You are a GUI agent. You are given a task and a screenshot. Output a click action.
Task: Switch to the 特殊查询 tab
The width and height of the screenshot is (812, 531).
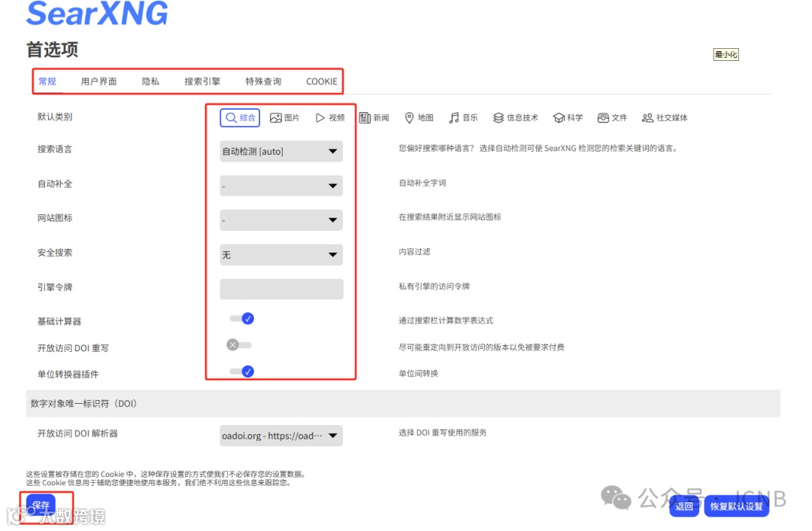pyautogui.click(x=263, y=81)
